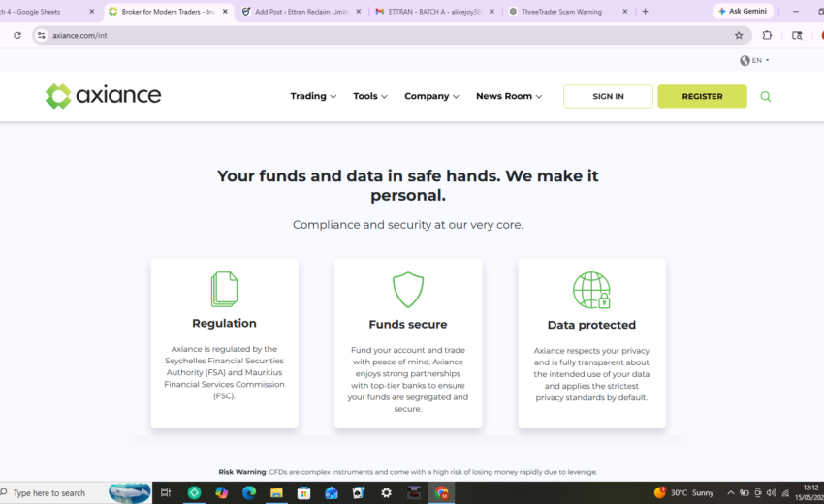The image size is (824, 504).
Task: Expand the News Room menu
Action: click(x=509, y=96)
